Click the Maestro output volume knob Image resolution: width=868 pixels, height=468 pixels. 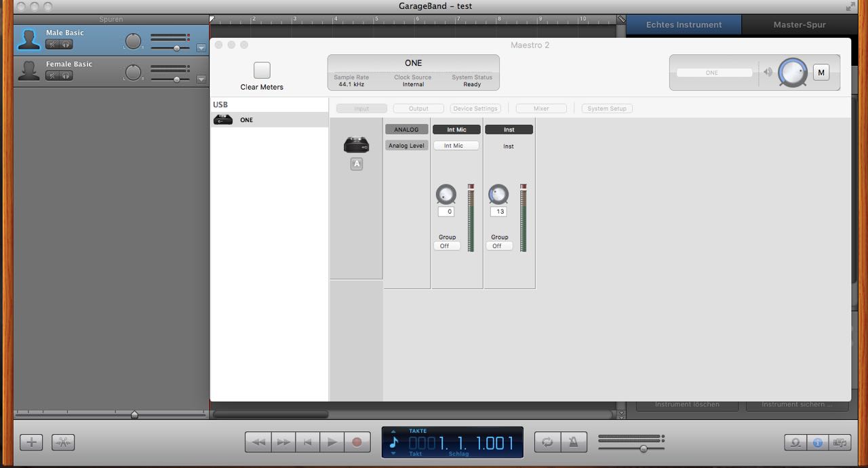pos(793,72)
